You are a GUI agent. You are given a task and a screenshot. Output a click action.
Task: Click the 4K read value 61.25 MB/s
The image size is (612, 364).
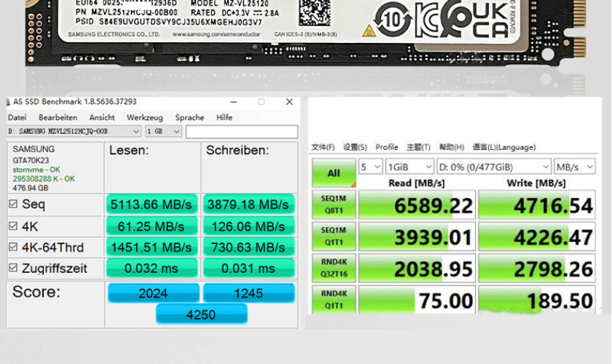(152, 226)
